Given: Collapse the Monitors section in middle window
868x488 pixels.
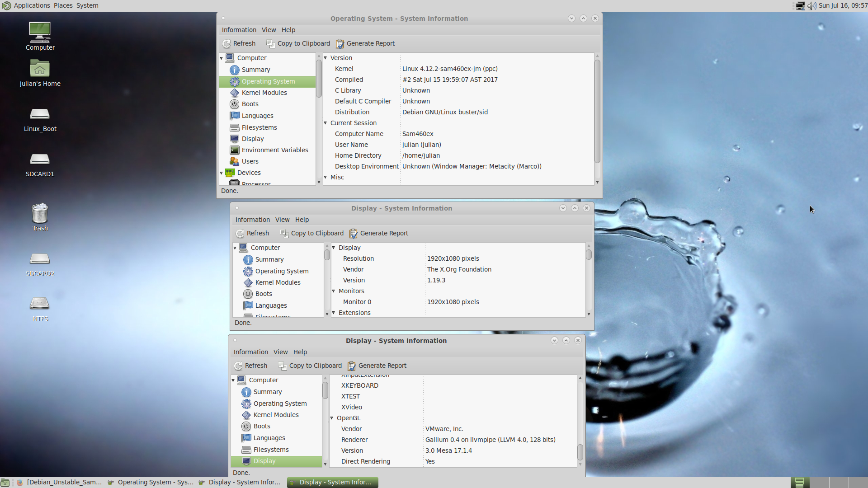Looking at the screenshot, I should click(x=334, y=291).
